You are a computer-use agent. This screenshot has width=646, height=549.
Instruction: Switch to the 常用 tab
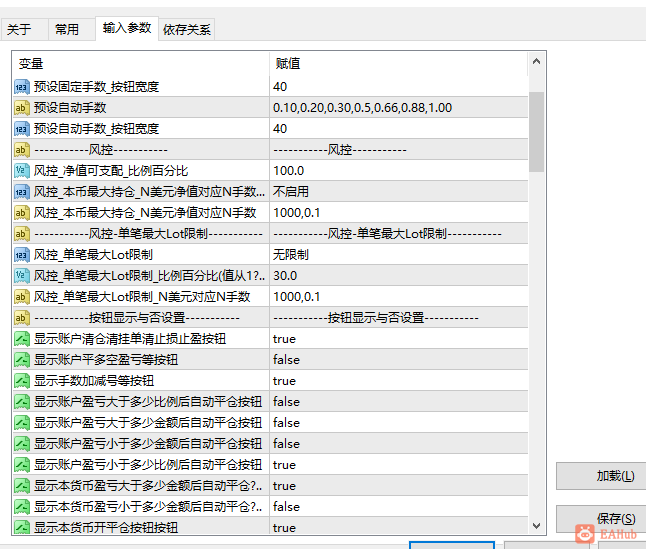point(72,29)
